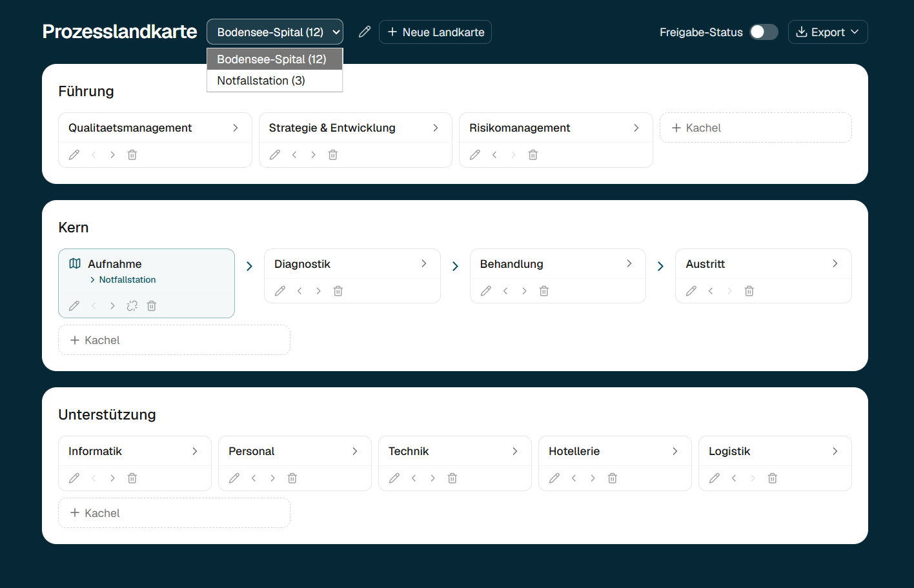Image resolution: width=914 pixels, height=588 pixels.
Task: Delete the Qualitaetsmanagement tile via trash icon
Action: point(132,155)
